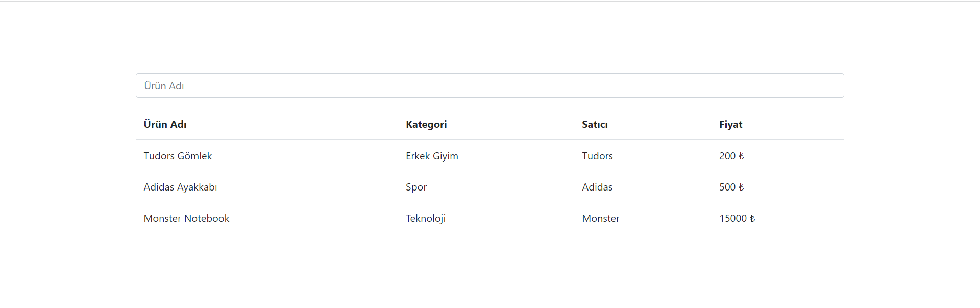Click the Adidas seller cell
Viewport: 980px width, 308px height.
tap(597, 187)
